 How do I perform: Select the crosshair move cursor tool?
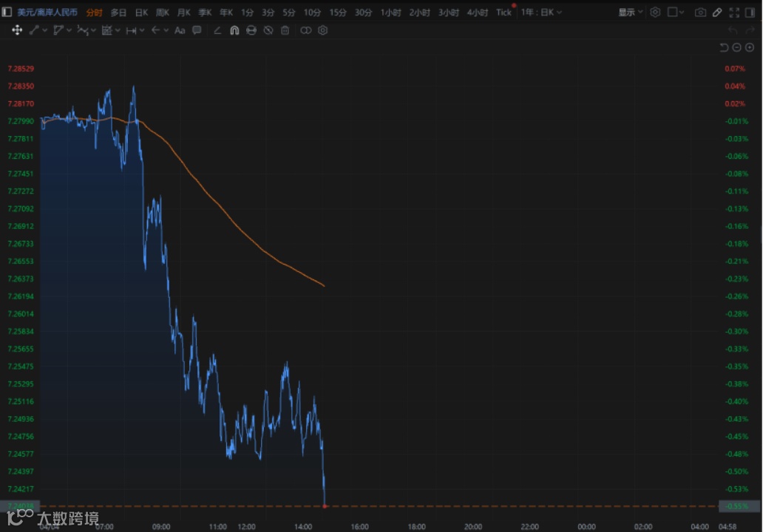17,30
